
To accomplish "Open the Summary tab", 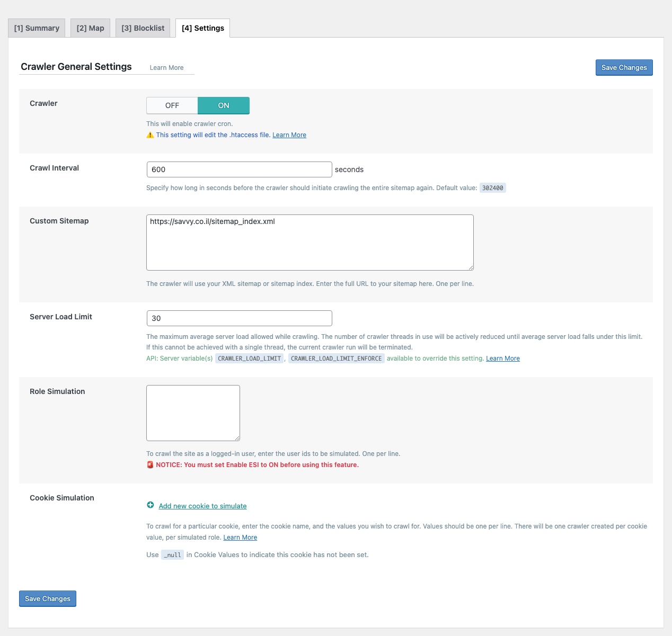I will pos(37,28).
